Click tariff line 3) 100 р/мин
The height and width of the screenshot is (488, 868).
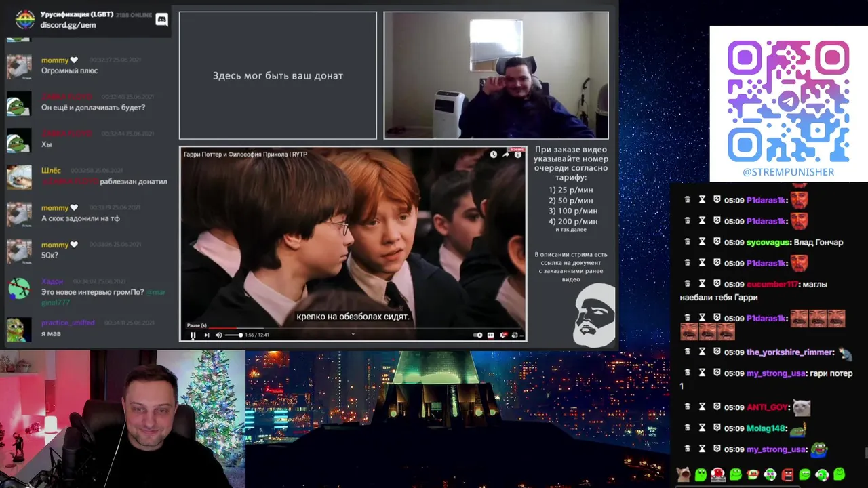point(573,211)
